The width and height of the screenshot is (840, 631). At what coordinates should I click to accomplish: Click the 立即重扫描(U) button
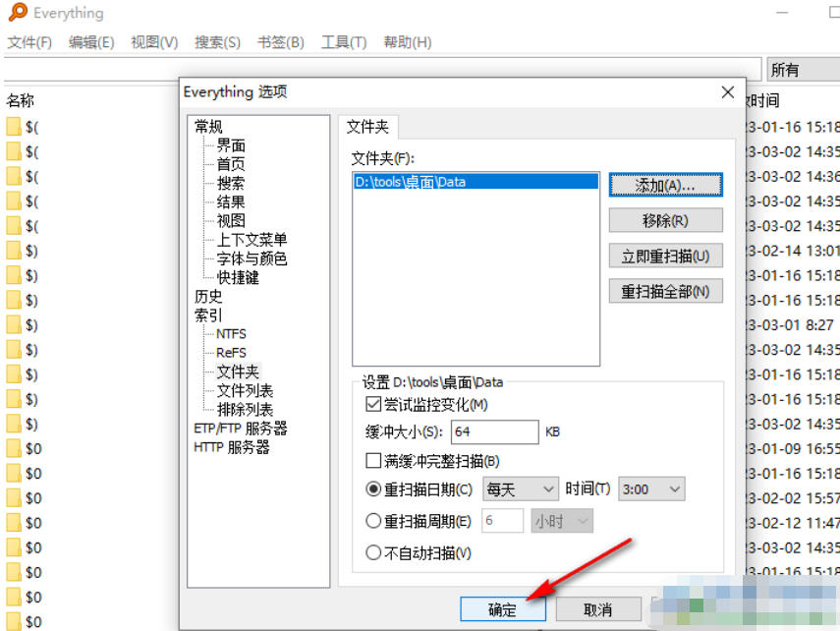(x=668, y=255)
